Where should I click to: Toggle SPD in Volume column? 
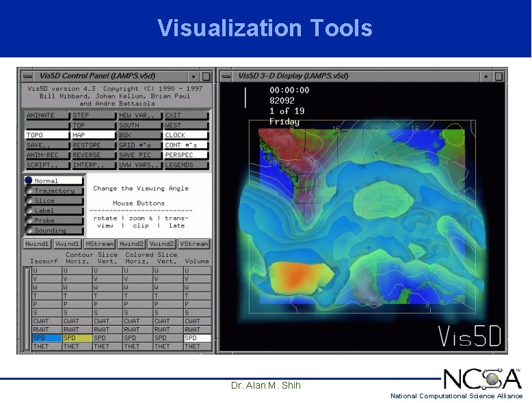pos(198,338)
